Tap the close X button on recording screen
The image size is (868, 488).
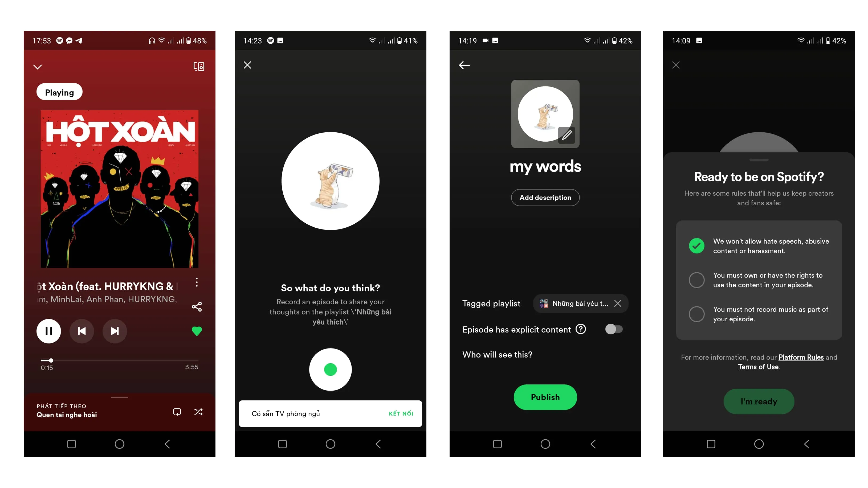point(248,65)
